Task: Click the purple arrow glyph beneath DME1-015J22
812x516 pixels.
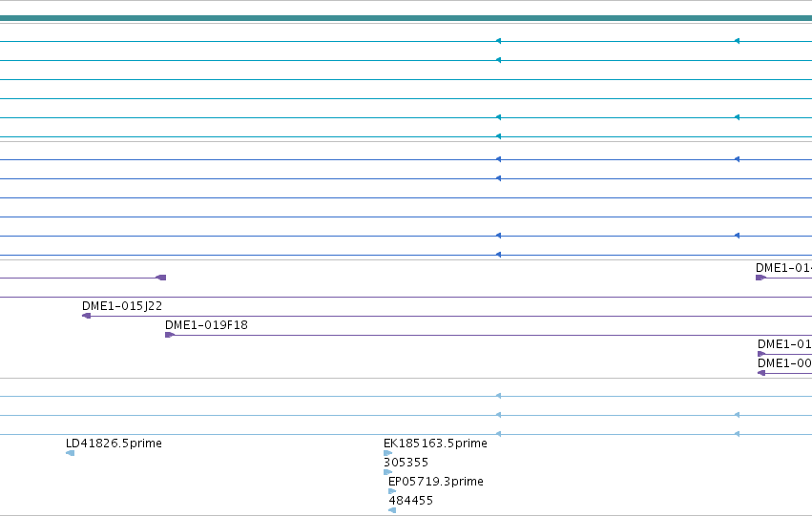Action: [x=87, y=316]
